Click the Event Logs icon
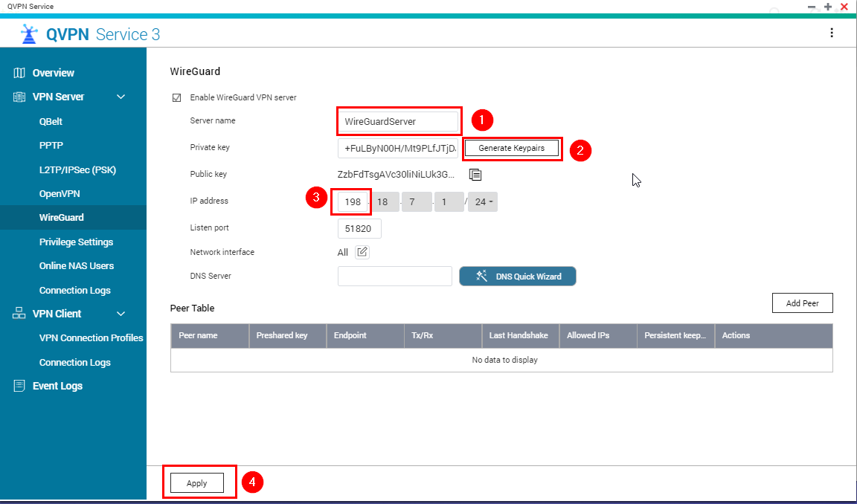Image resolution: width=857 pixels, height=504 pixels. (x=19, y=386)
